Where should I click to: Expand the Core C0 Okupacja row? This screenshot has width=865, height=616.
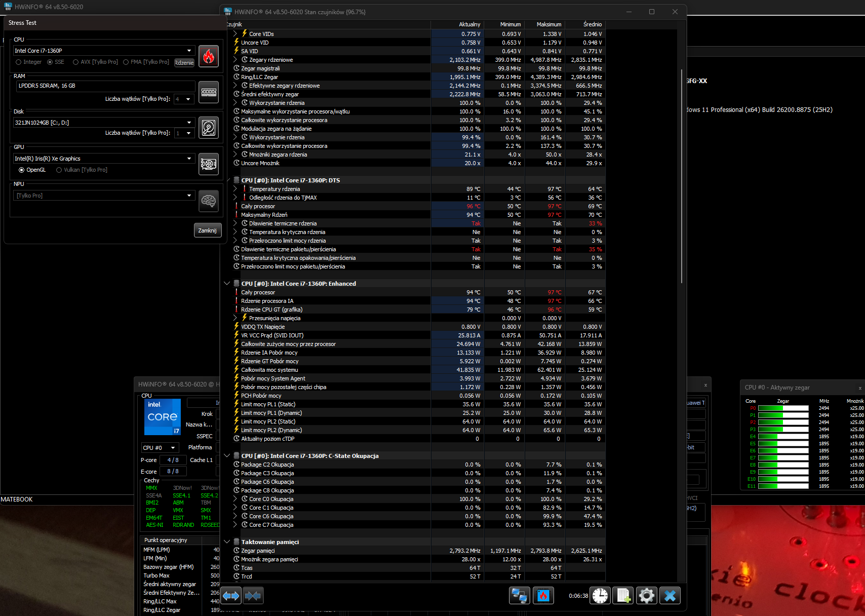pos(235,499)
